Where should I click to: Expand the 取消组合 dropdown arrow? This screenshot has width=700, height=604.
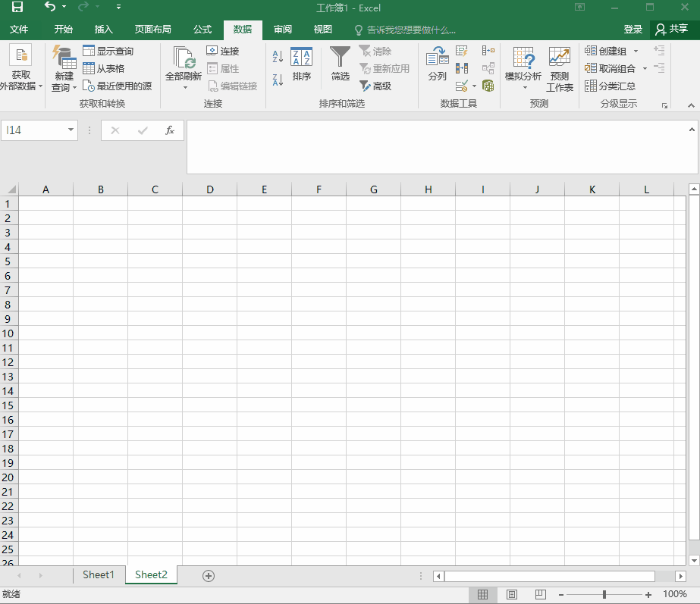click(x=645, y=69)
